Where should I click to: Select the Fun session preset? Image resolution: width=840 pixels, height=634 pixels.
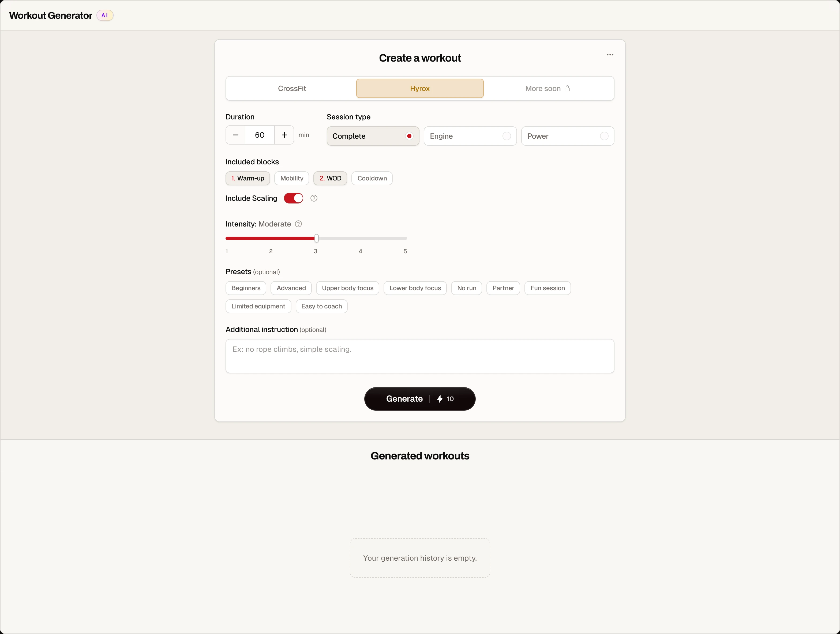click(x=547, y=288)
